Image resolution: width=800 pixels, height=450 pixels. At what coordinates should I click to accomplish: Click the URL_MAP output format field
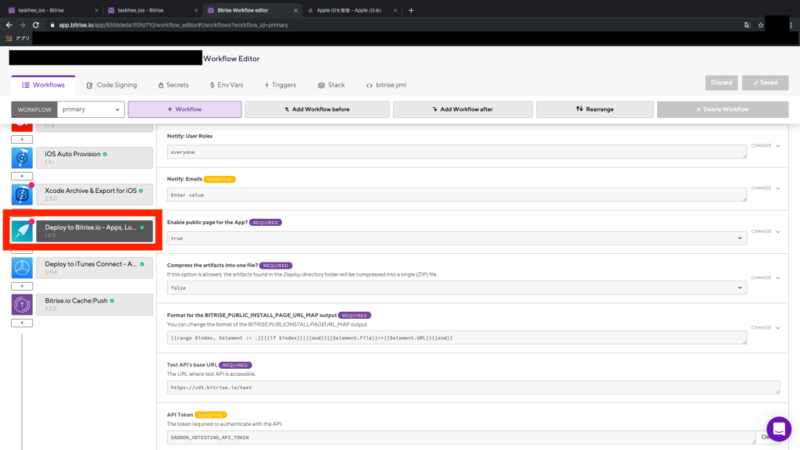coord(457,338)
